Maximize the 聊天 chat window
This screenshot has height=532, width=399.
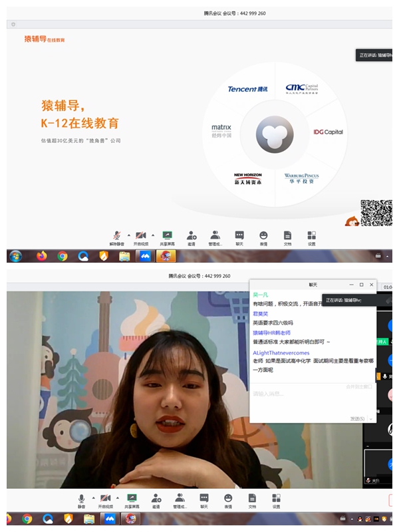[x=361, y=285]
